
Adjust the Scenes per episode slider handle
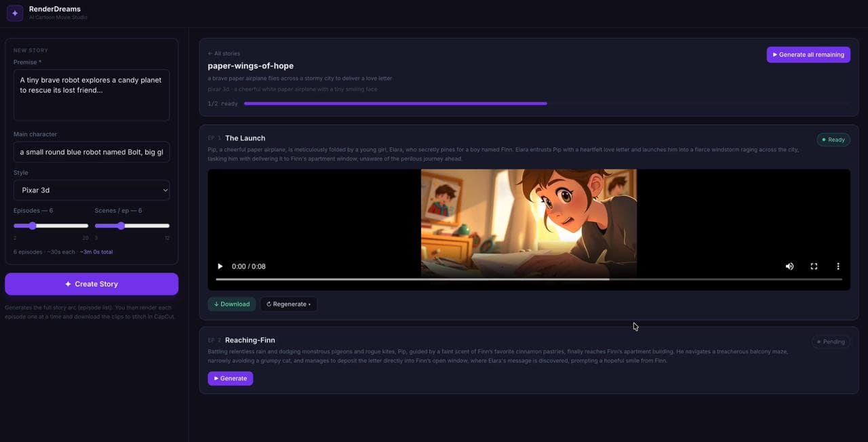tap(121, 226)
